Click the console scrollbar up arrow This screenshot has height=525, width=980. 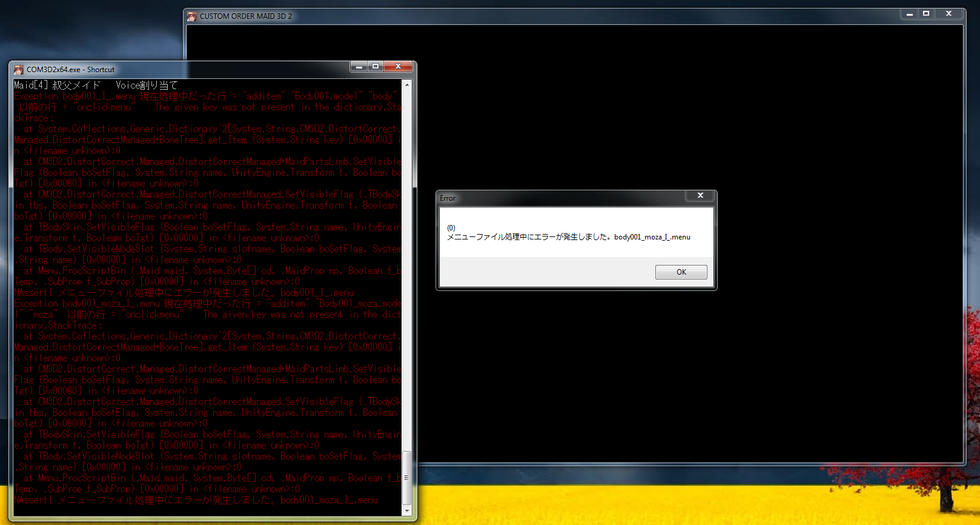(x=407, y=85)
